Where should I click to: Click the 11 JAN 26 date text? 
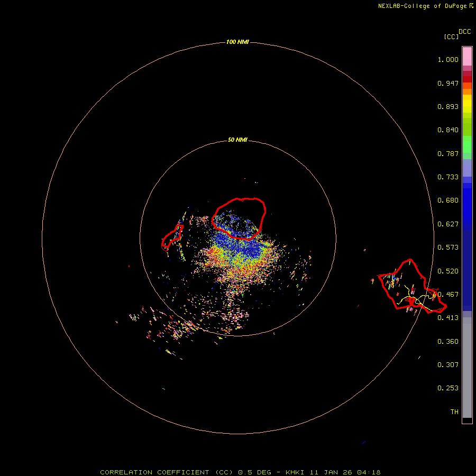[x=330, y=472]
